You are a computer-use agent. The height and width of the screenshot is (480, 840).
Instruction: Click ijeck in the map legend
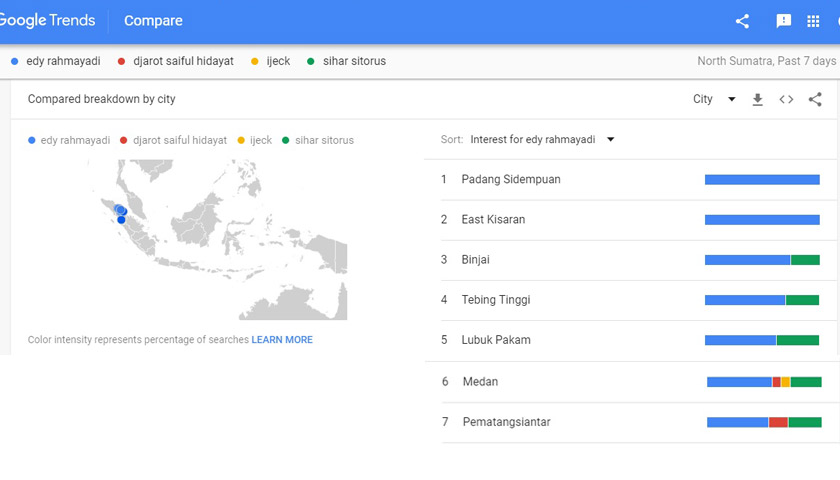(x=255, y=140)
